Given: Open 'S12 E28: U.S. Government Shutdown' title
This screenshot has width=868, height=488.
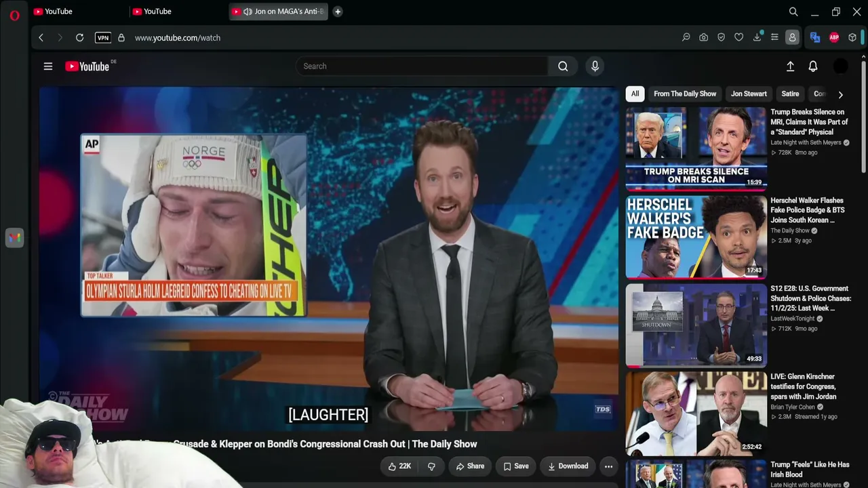Looking at the screenshot, I should [811, 298].
